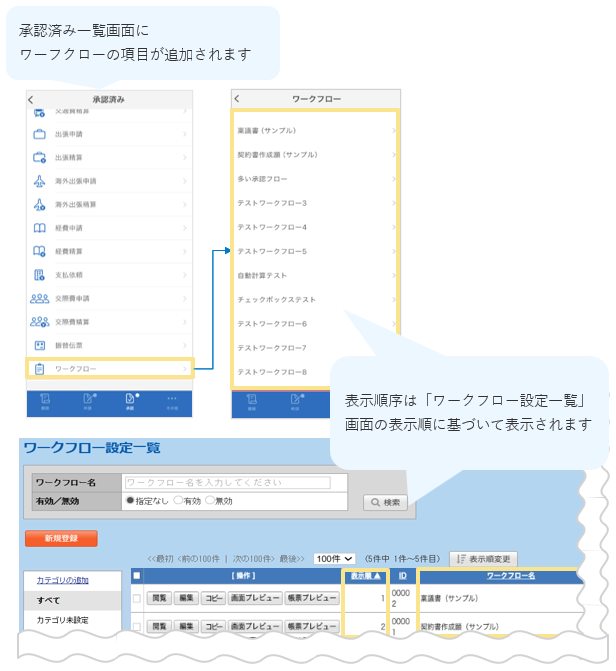Tick the checkbox for 契約書作成願（サンプル） row

pos(137,626)
